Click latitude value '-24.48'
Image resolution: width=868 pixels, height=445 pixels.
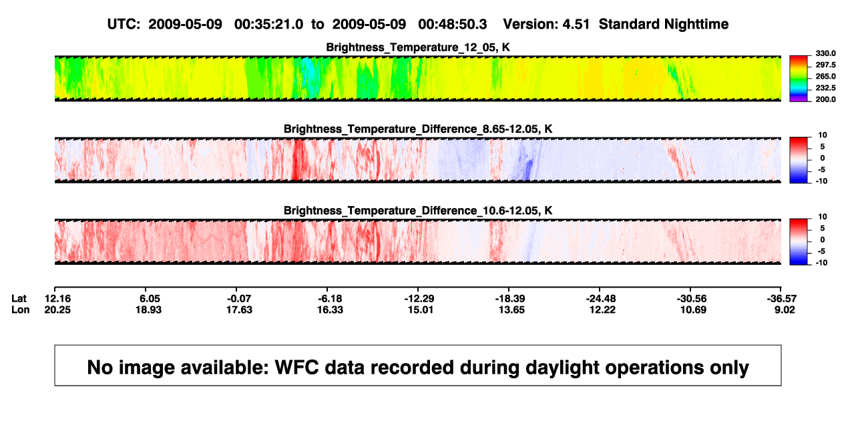[x=600, y=298]
